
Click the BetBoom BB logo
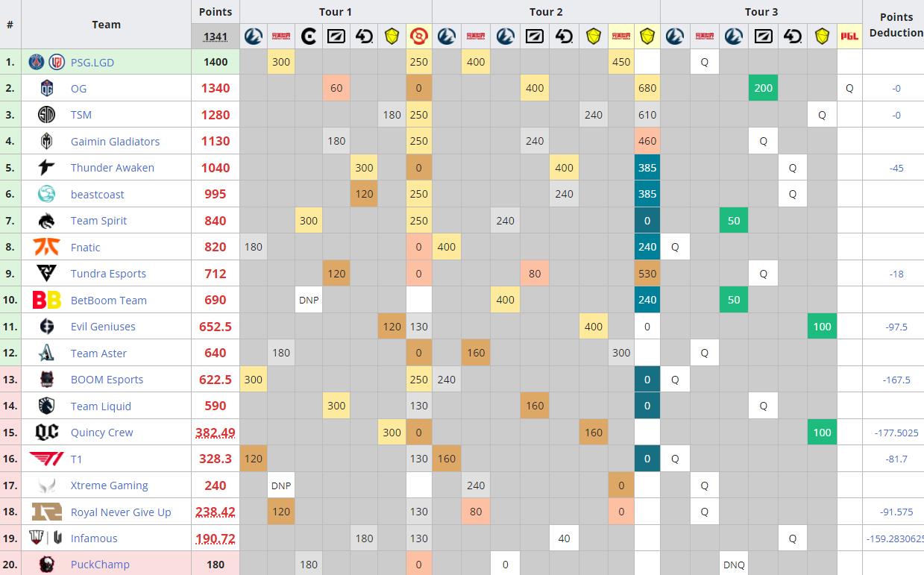(46, 300)
